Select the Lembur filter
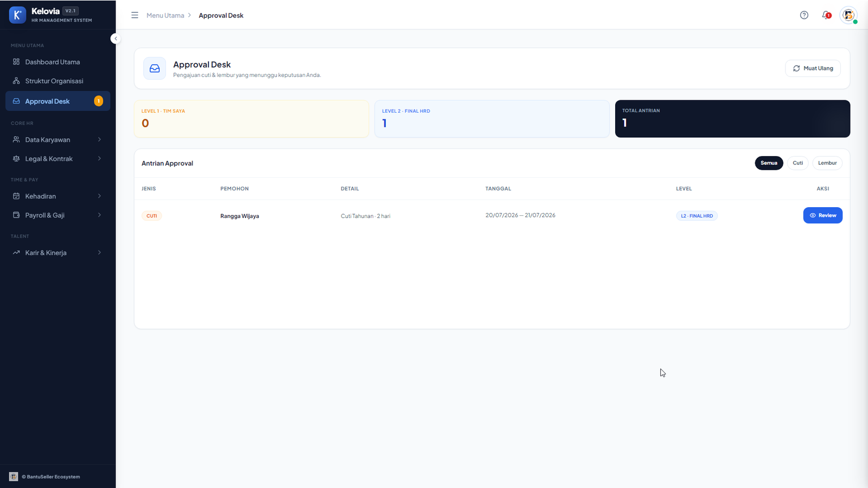This screenshot has height=488, width=868. (x=827, y=163)
